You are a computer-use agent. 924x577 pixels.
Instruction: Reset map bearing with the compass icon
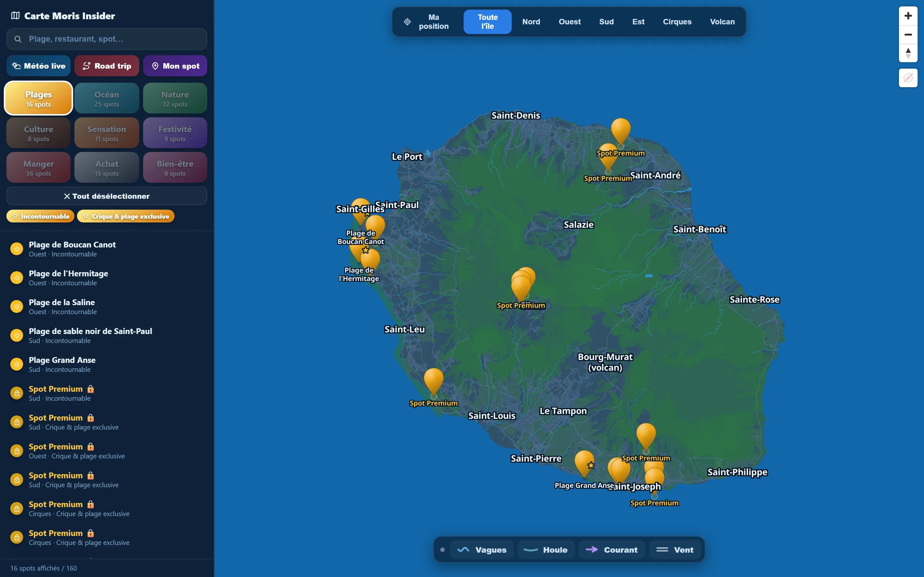pos(908,53)
